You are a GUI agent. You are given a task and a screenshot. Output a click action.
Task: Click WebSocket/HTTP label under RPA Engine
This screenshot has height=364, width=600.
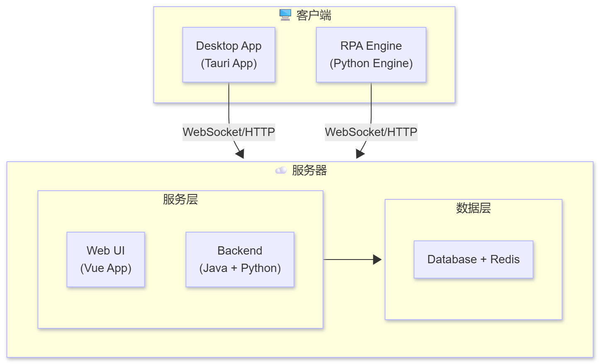(x=371, y=132)
